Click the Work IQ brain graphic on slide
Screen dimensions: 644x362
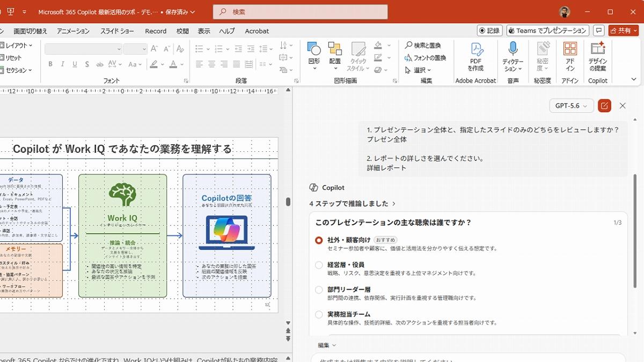point(122,195)
